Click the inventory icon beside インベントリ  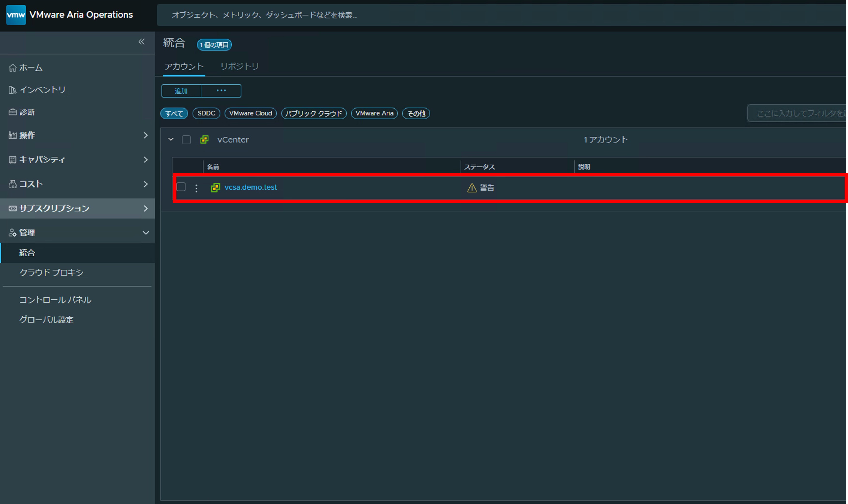point(13,90)
